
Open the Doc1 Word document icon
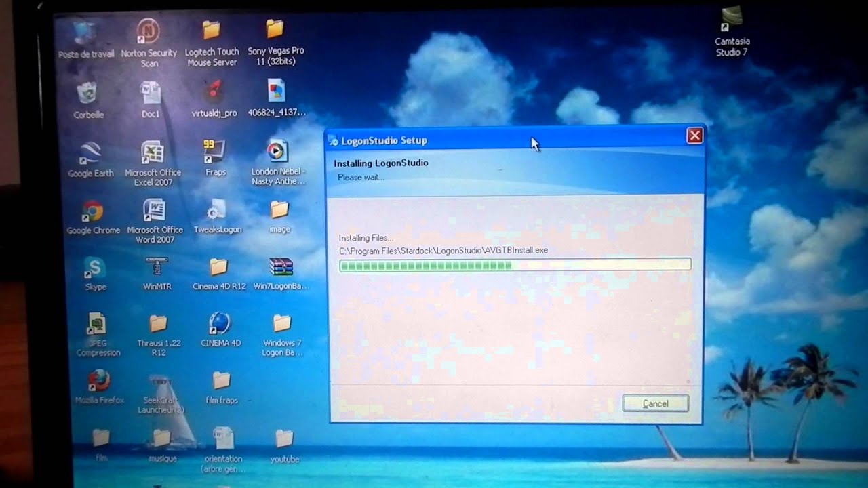(150, 94)
